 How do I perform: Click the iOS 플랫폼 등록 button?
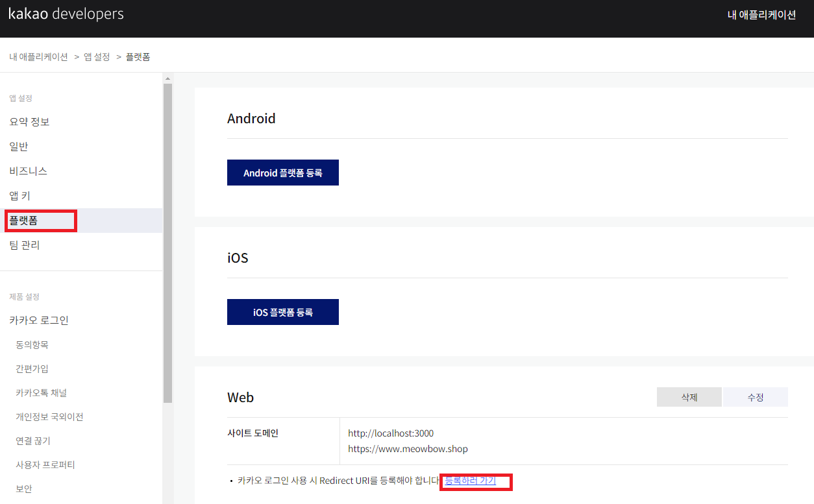(283, 312)
